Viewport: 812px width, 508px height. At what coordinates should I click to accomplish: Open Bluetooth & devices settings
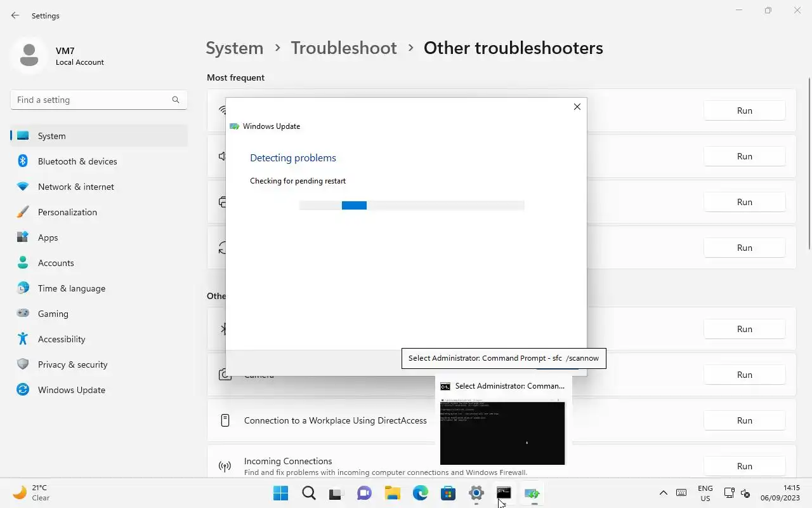tap(99, 161)
